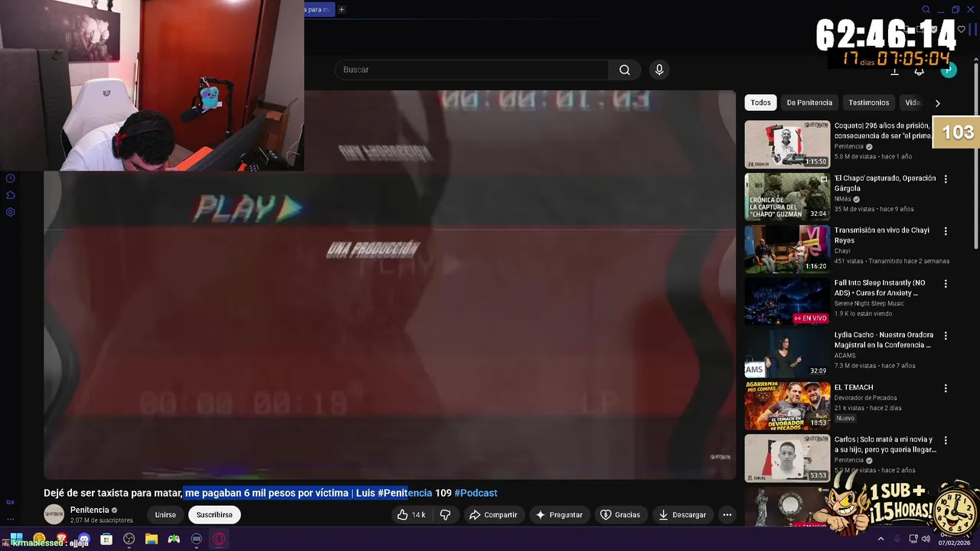Viewport: 980px width, 551px height.
Task: Open Settings gear icon in Opera sidebar
Action: coord(10,212)
